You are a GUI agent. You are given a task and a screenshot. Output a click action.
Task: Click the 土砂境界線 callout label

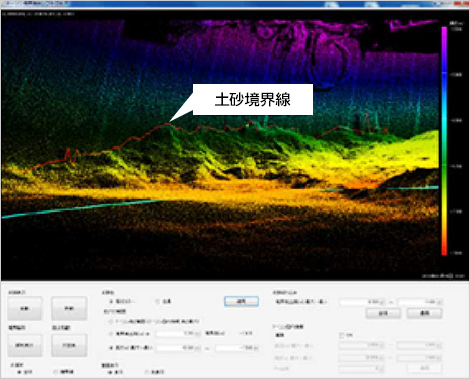pos(253,99)
